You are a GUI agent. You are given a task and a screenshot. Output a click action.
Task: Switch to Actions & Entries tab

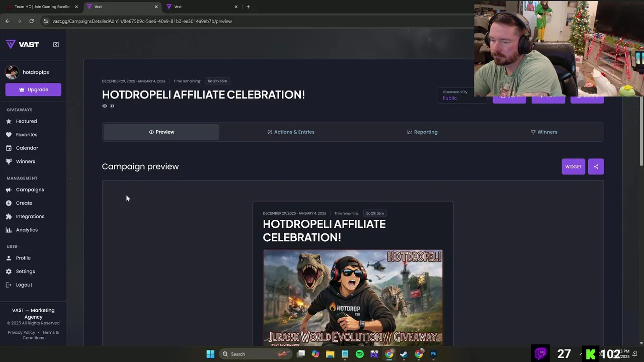coord(291,132)
